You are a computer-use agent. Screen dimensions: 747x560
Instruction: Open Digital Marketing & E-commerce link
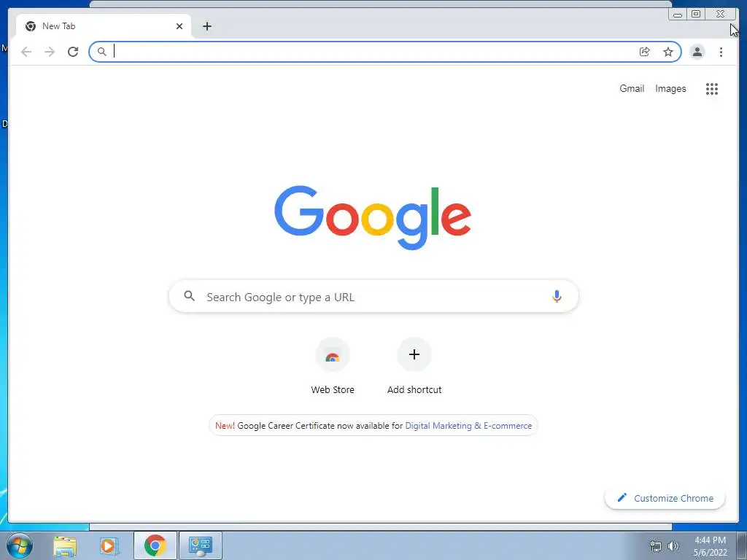[468, 426]
